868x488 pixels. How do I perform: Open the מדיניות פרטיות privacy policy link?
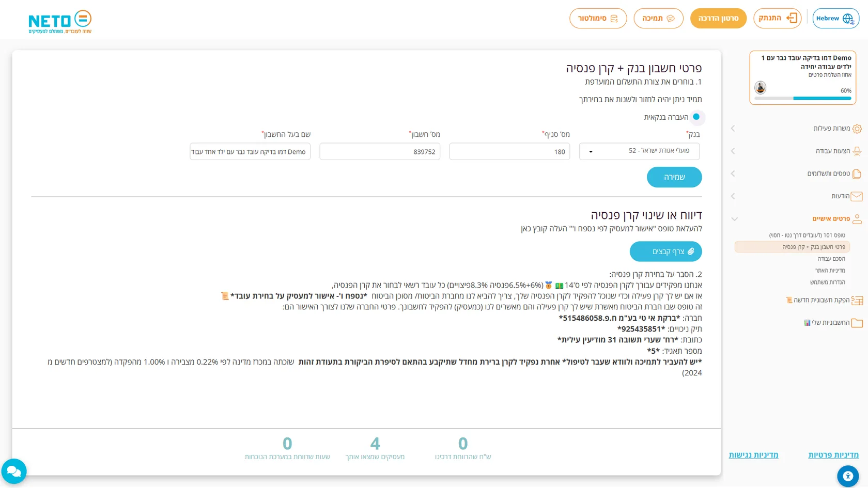point(833,455)
